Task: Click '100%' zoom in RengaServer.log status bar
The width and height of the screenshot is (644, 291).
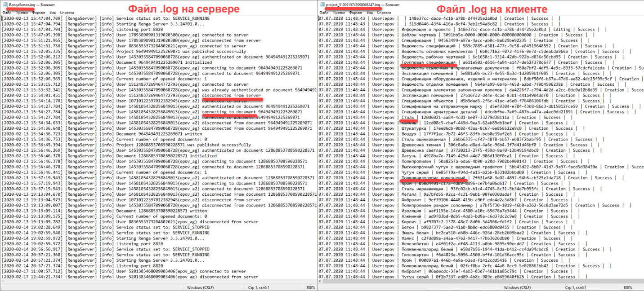Action: tap(310, 287)
